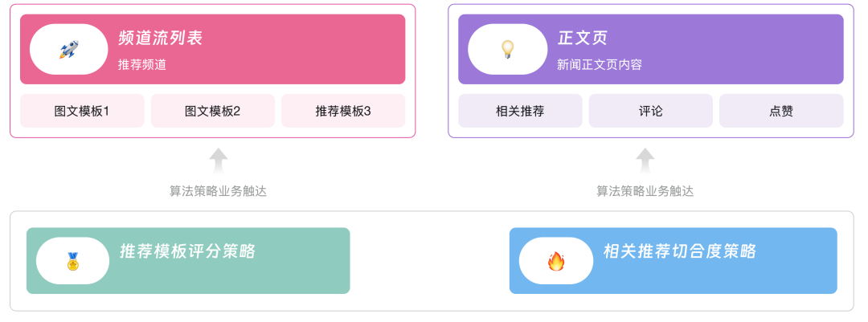Click the 正文页 title text
Image resolution: width=868 pixels, height=322 pixels.
583,38
